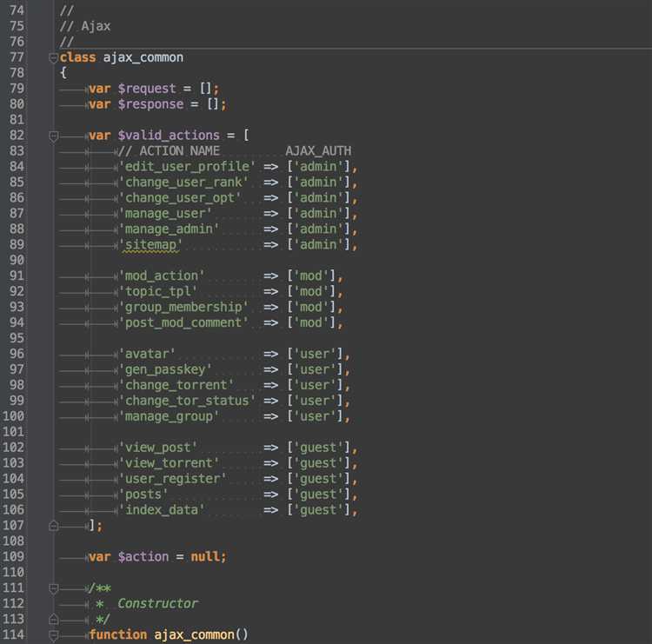This screenshot has height=644, width=652.
Task: Click the 'change_torrent' string
Action: tap(176, 385)
